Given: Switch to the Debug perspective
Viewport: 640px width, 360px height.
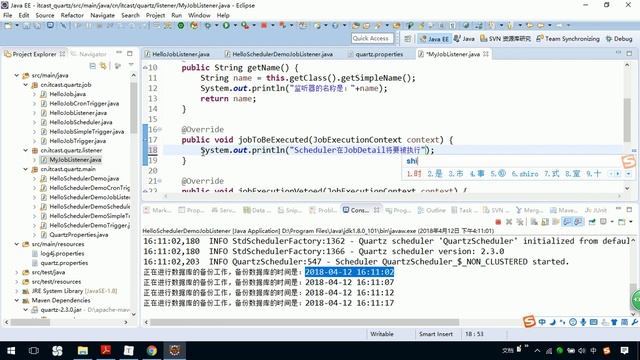Looking at the screenshot, I should [x=619, y=39].
